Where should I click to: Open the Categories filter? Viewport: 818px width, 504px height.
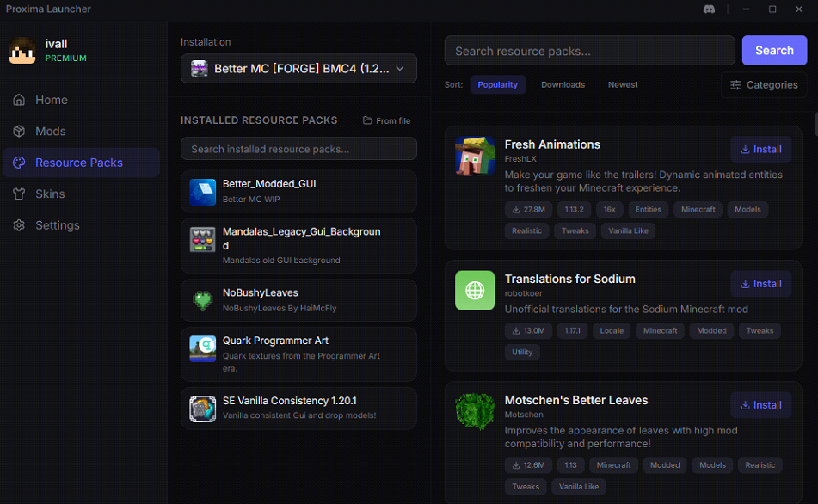click(764, 85)
